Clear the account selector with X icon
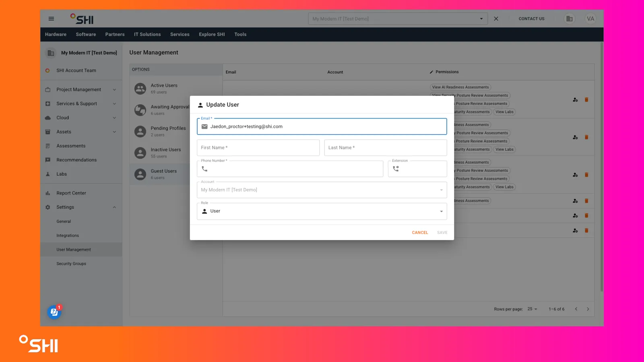The height and width of the screenshot is (362, 644). point(496,19)
